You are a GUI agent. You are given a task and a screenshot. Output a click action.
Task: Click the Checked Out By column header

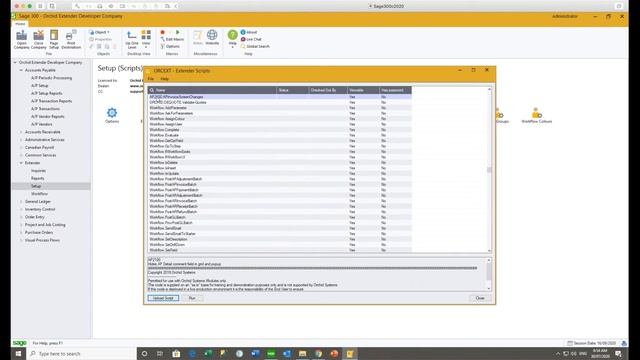click(328, 90)
